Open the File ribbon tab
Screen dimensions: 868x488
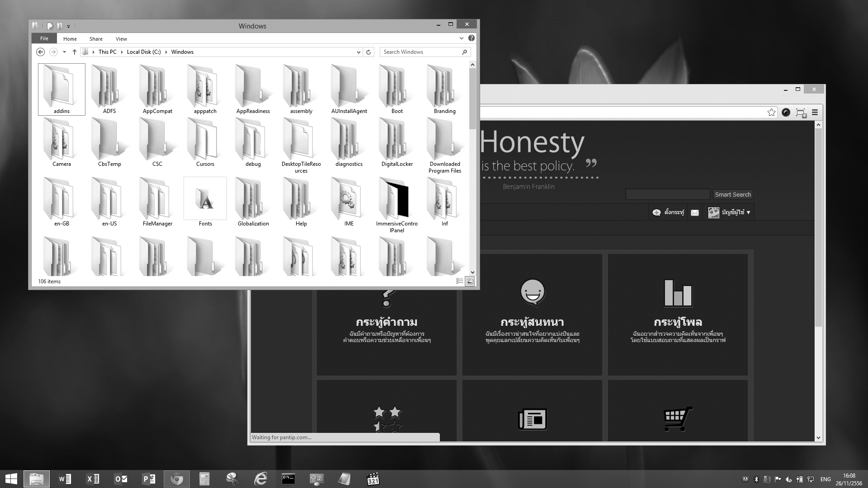tap(44, 38)
